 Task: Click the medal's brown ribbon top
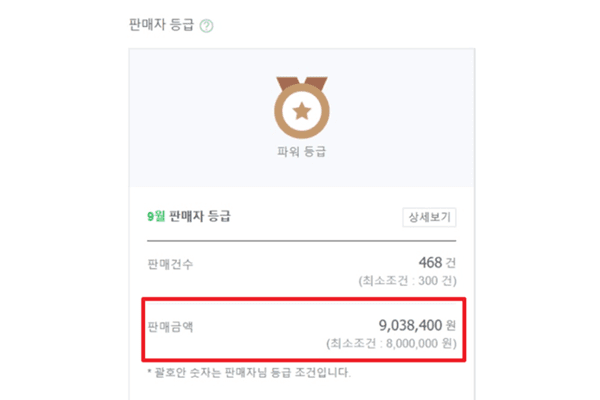point(301,80)
